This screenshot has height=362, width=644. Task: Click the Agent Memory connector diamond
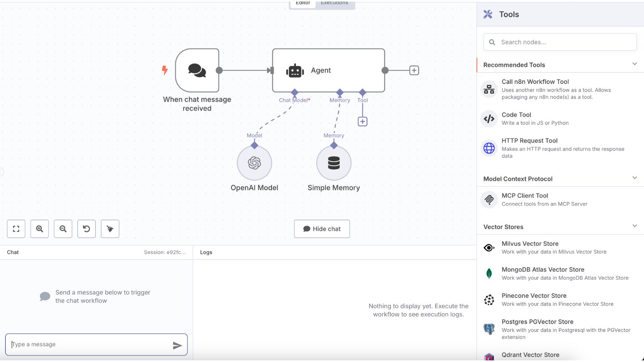tap(340, 93)
